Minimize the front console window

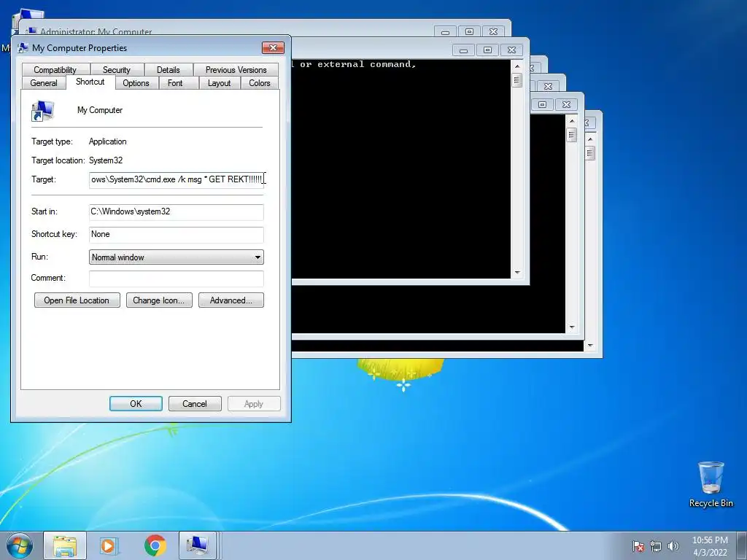pos(463,50)
